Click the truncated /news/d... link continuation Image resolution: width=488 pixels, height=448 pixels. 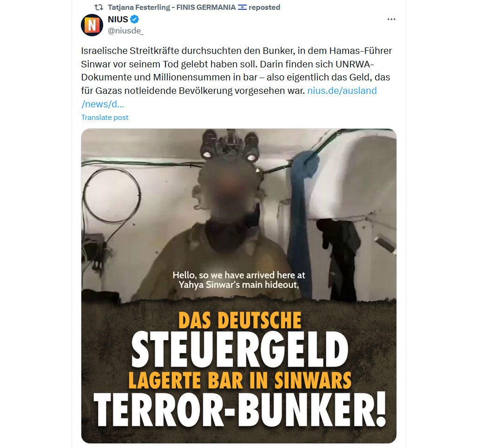[x=102, y=104]
